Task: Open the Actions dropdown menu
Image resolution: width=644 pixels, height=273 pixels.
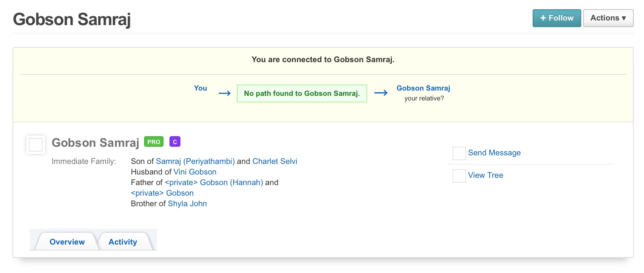Action: point(608,18)
